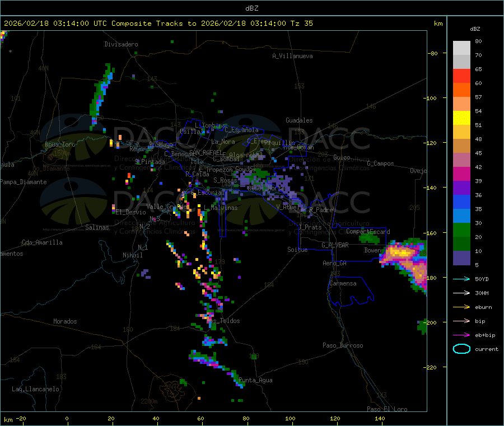Pick the orange 57–60 dBZ legend swatch
504x426 pixels.
(461, 90)
